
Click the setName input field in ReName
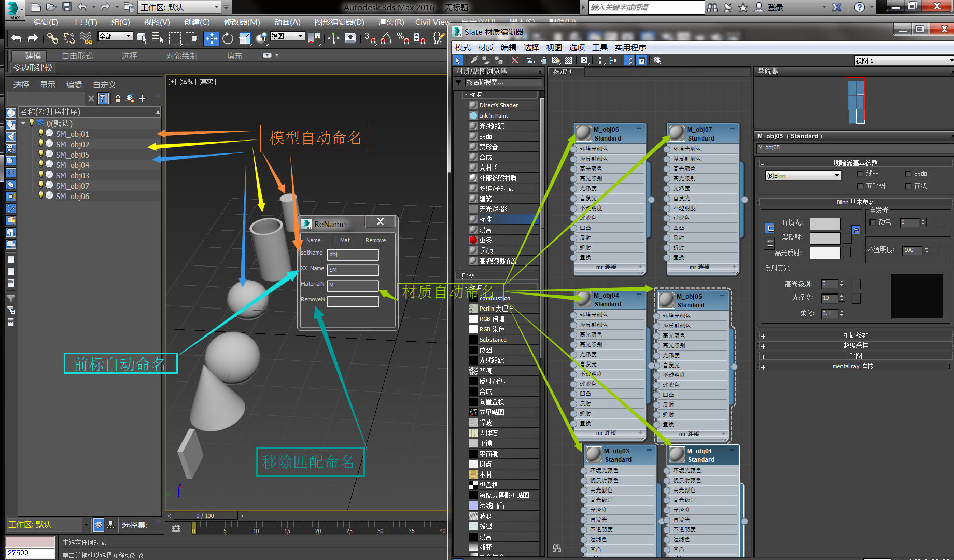point(353,255)
